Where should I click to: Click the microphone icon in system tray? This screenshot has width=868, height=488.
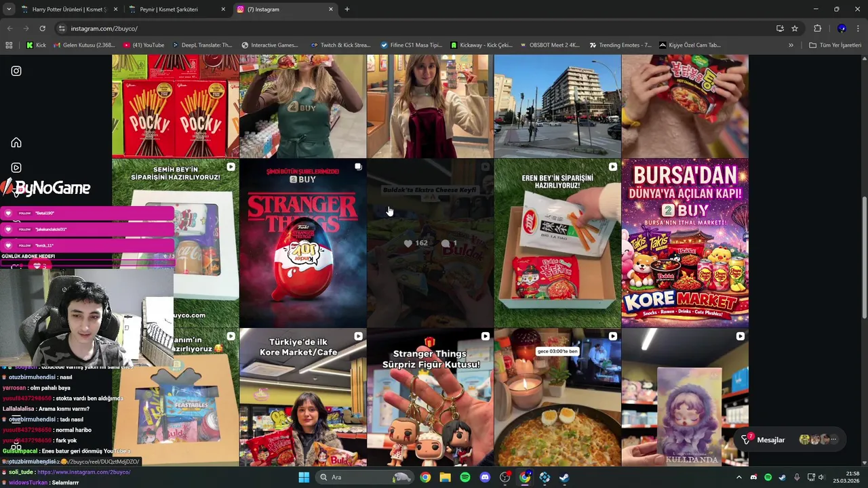point(797,477)
